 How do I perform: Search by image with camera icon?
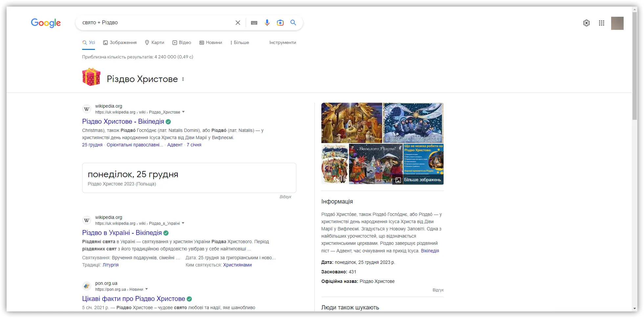point(280,23)
